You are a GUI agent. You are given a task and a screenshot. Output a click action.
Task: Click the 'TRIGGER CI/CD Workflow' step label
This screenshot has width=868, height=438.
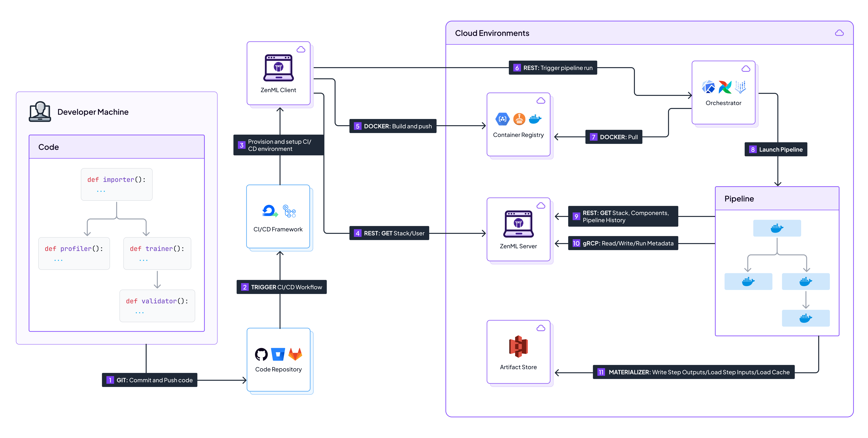click(x=281, y=287)
